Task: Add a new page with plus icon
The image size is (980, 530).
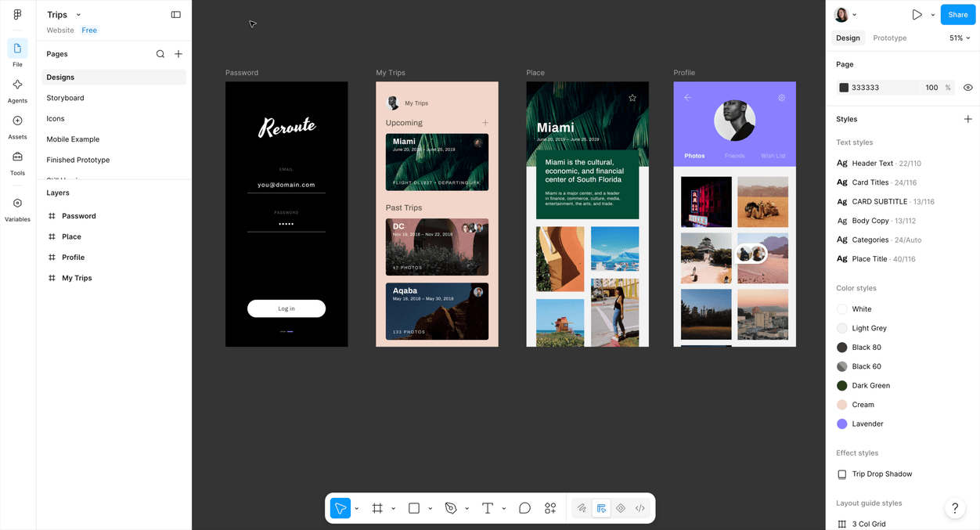Action: [178, 54]
